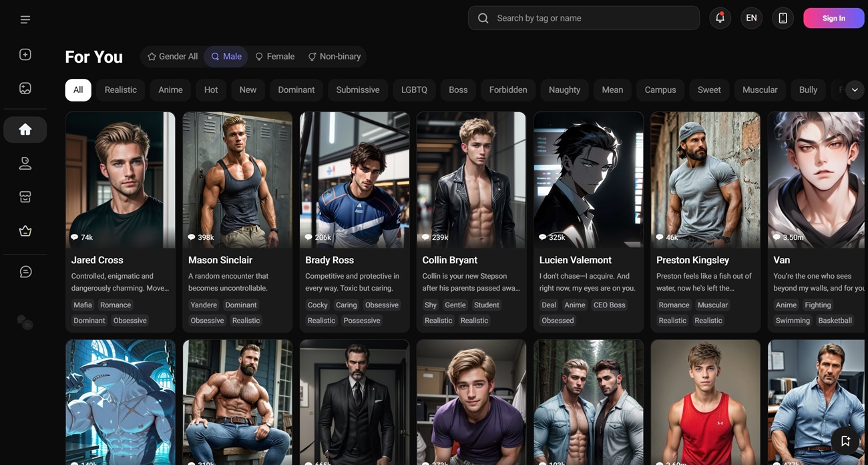Open the EN language selector
This screenshot has width=868, height=465.
tap(751, 18)
